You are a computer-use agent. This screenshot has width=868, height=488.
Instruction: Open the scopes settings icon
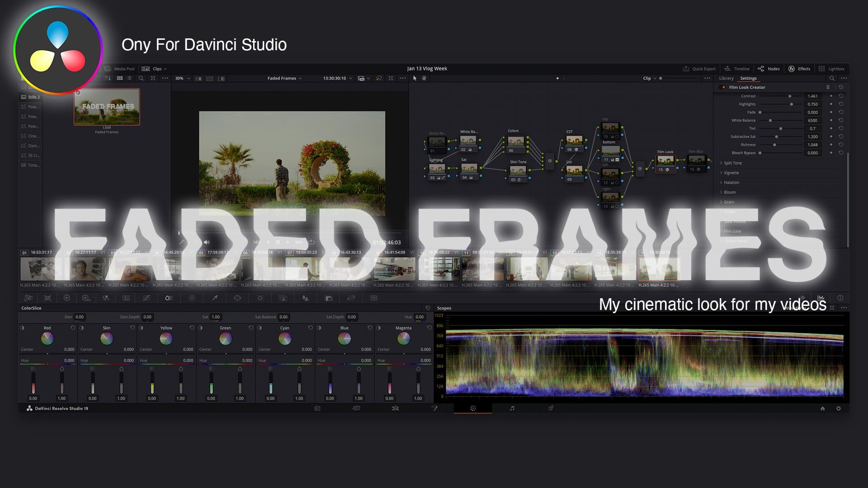point(844,308)
